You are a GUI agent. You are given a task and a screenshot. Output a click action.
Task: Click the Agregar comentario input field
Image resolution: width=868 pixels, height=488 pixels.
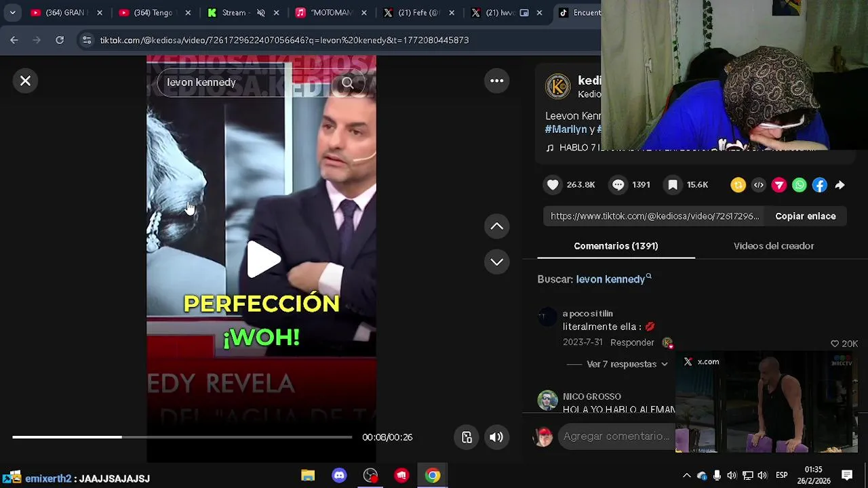point(616,436)
